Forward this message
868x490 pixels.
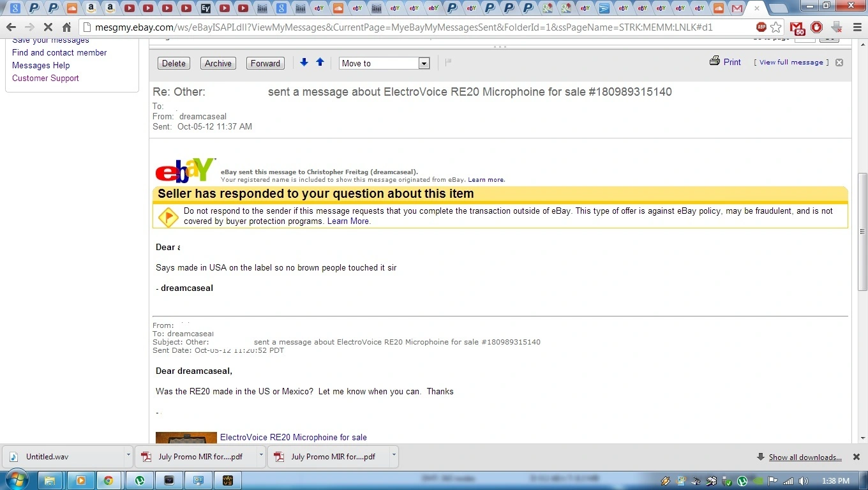(266, 63)
